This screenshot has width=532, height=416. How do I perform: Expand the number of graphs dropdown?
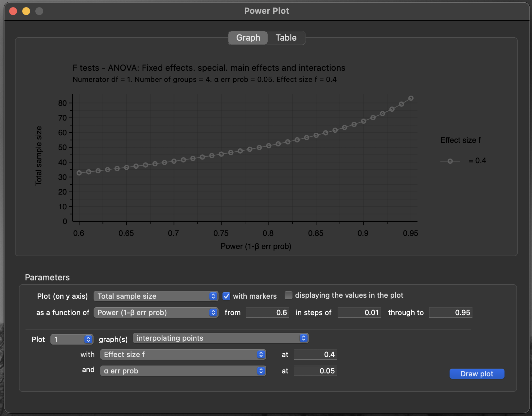[x=72, y=339]
